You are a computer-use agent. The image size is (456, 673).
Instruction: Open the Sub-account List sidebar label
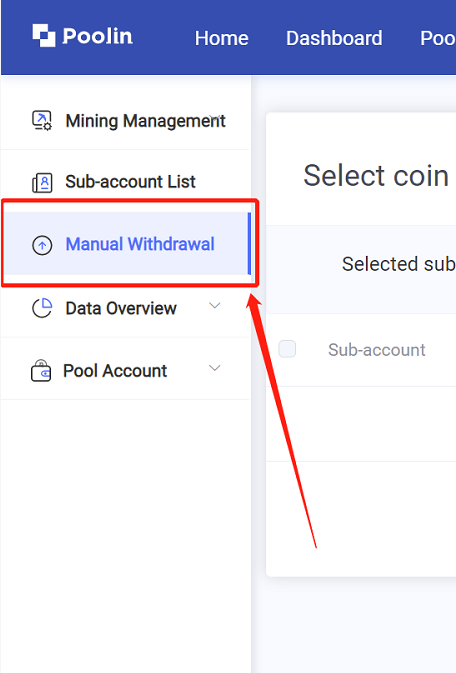(x=130, y=182)
